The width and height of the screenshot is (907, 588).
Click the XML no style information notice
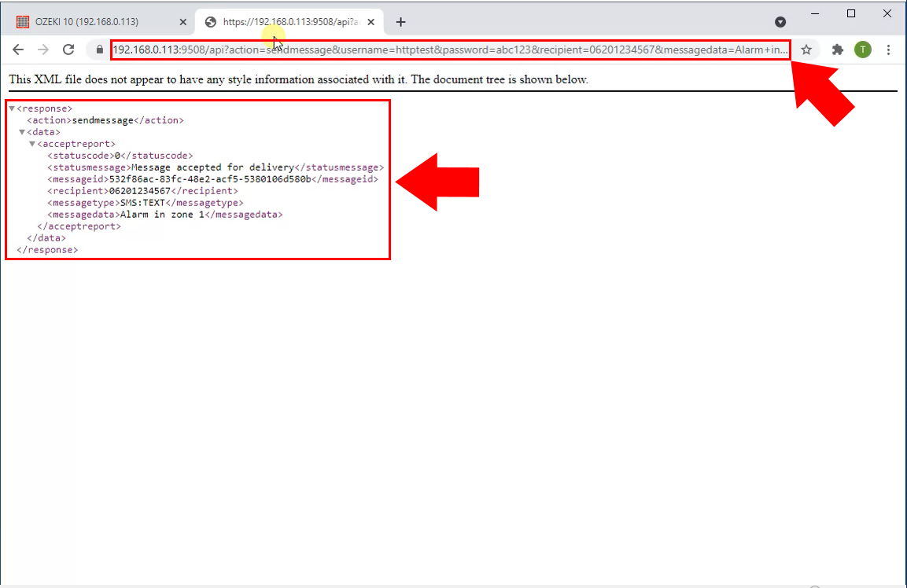coord(298,79)
